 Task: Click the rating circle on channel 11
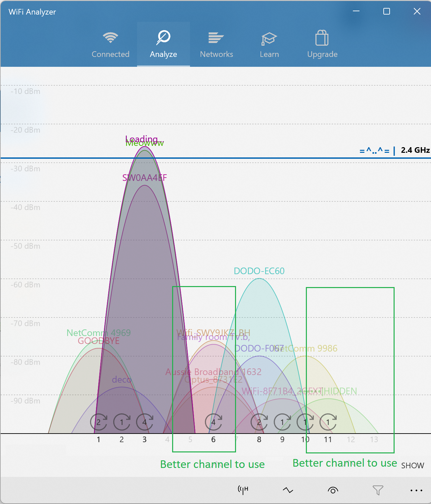click(x=328, y=422)
